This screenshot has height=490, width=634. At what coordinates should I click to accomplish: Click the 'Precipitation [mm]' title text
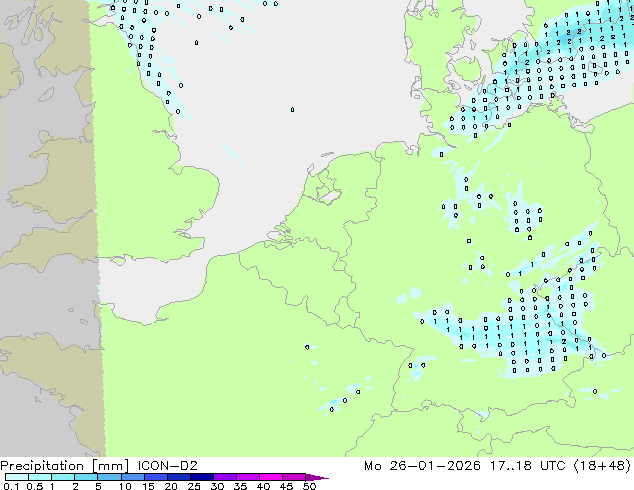(65, 466)
